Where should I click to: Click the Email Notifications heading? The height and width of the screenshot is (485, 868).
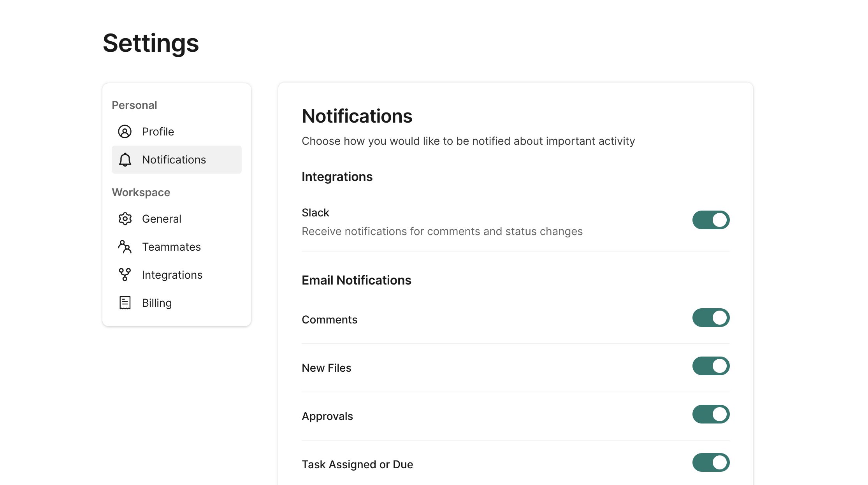tap(356, 280)
